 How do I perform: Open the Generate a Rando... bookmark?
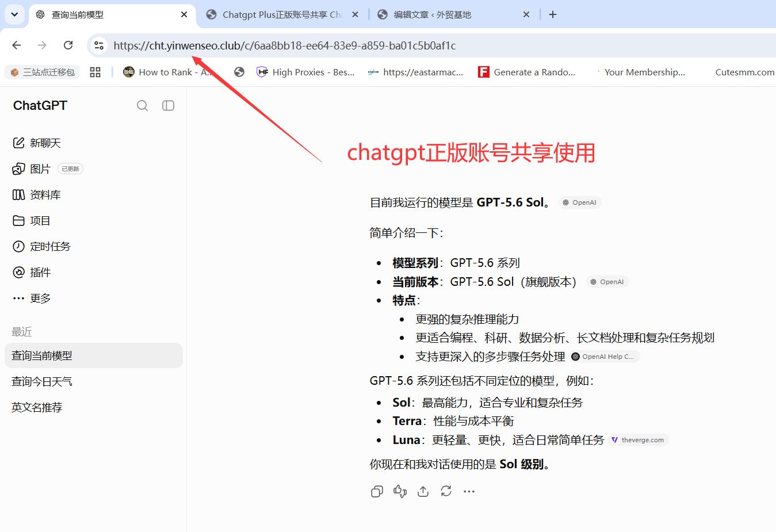point(527,72)
